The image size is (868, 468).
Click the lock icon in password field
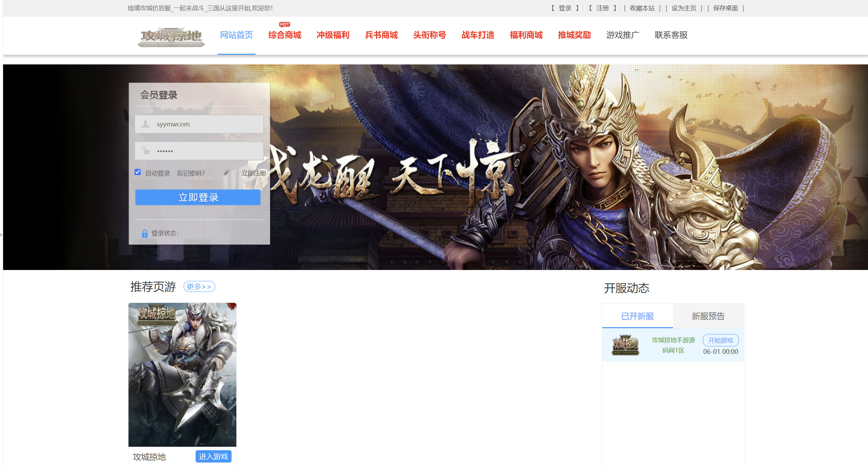pyautogui.click(x=146, y=151)
